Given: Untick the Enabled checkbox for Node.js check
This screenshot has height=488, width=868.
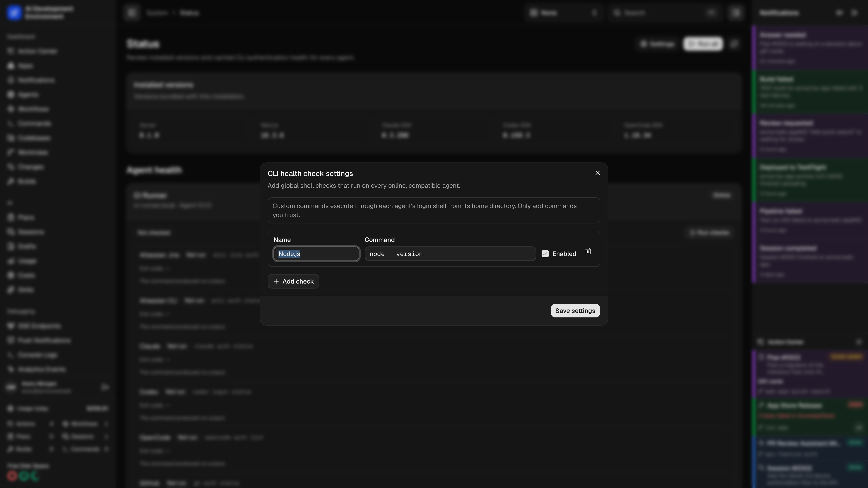Looking at the screenshot, I should coord(545,253).
